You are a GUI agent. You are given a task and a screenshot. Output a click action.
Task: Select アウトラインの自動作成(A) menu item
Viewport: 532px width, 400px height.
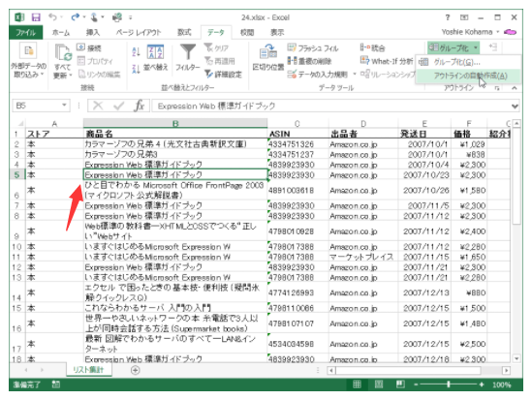(468, 76)
